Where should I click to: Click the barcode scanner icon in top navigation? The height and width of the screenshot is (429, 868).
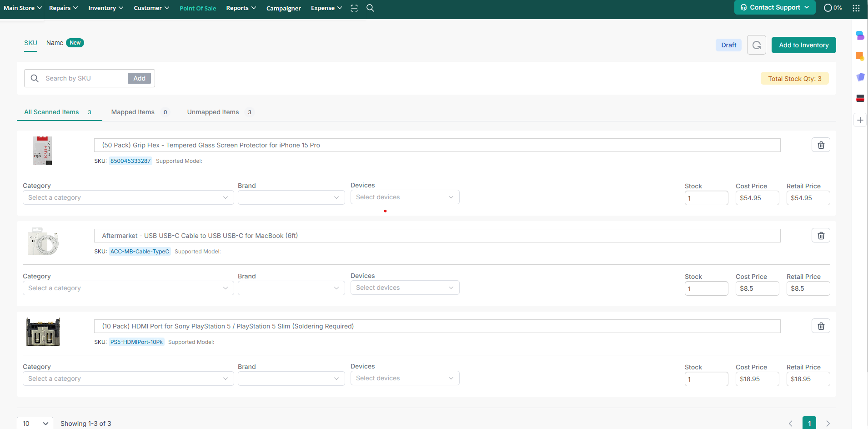click(354, 8)
